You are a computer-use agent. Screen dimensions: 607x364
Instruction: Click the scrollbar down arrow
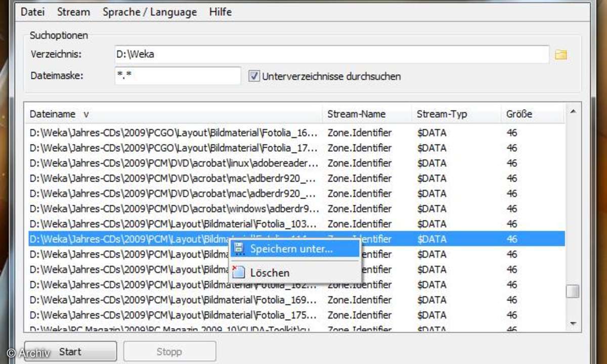click(x=574, y=324)
